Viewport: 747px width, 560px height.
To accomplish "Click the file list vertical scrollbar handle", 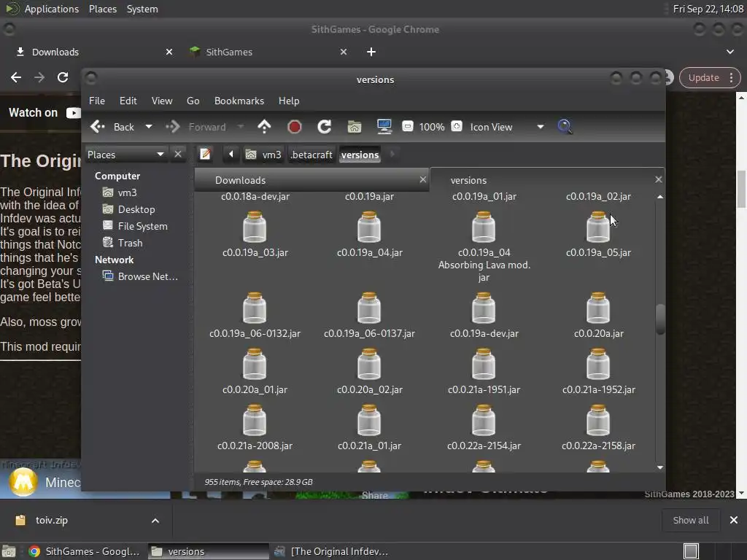I will click(660, 319).
